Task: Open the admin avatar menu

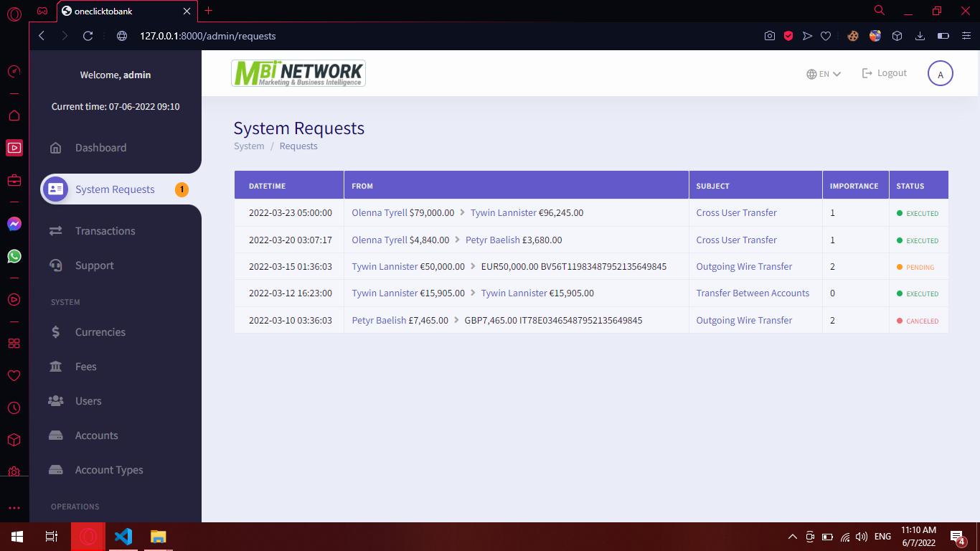Action: [940, 73]
